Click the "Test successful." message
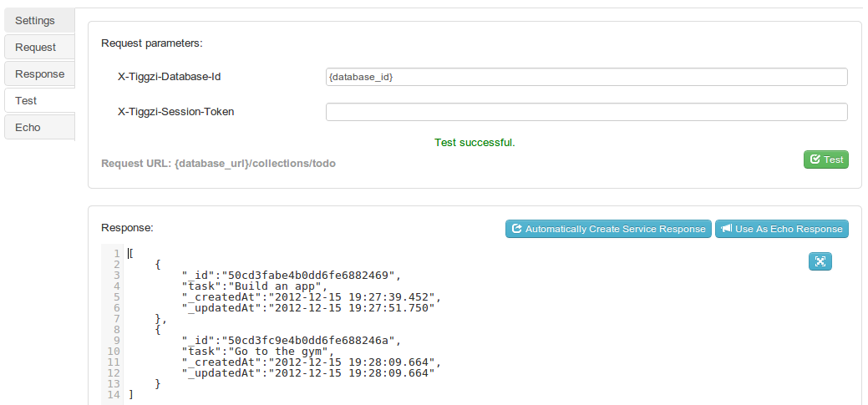868x405 pixels. point(475,142)
